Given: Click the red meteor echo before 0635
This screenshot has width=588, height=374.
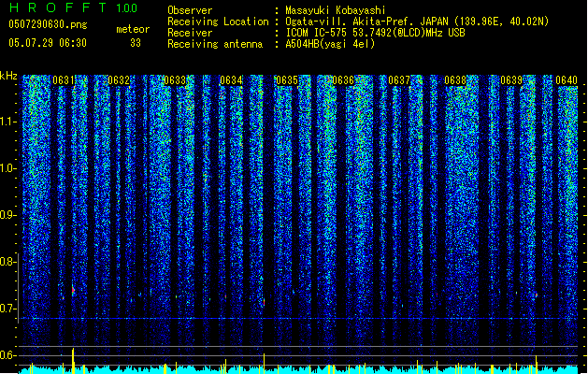Looking at the screenshot, I should tap(264, 302).
